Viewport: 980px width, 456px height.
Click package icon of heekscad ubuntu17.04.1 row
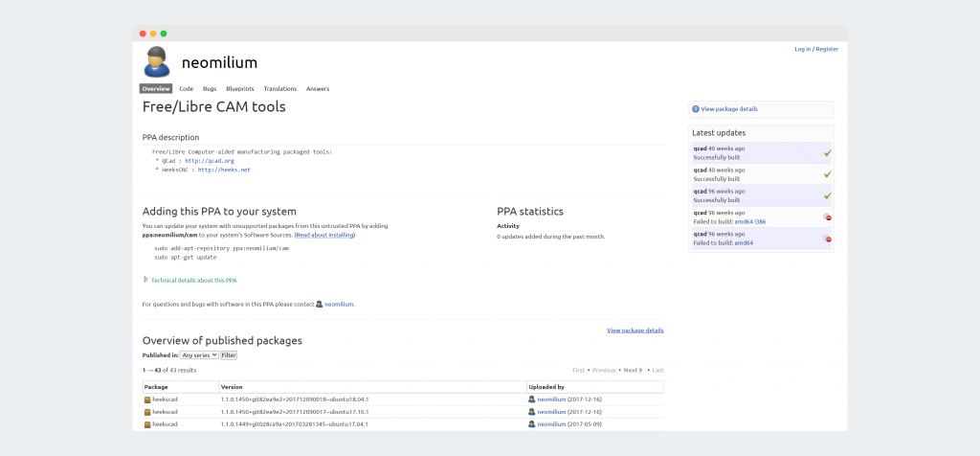(x=147, y=424)
